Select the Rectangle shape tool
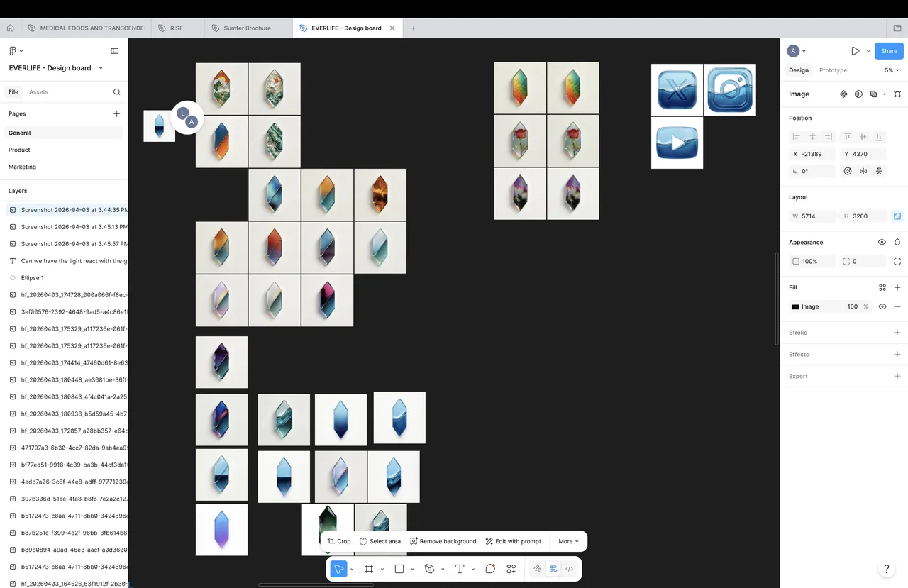The height and width of the screenshot is (588, 908). 399,569
